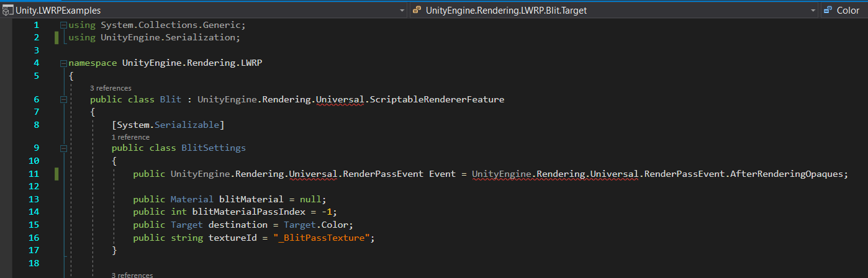Click line number 11 in the margin

(34, 174)
